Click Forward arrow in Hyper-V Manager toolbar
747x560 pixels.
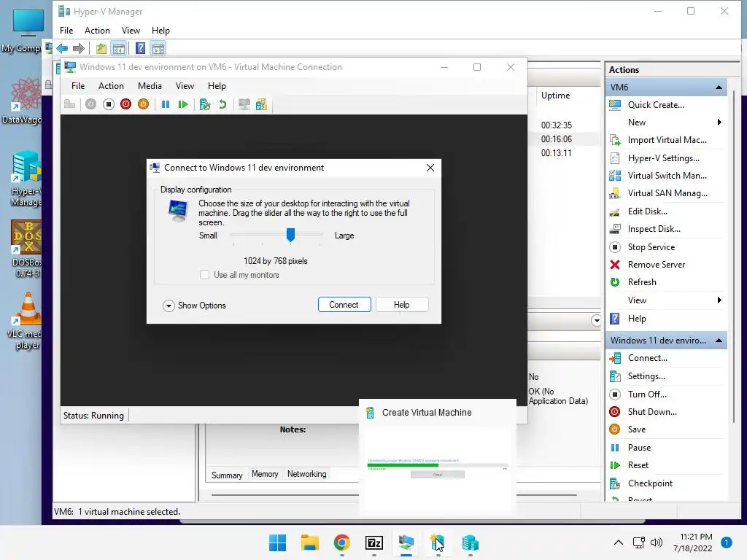click(x=79, y=48)
